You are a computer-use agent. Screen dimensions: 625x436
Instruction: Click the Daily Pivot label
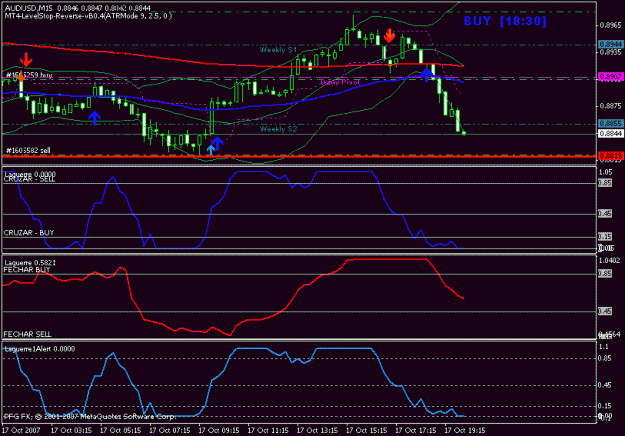tap(340, 82)
